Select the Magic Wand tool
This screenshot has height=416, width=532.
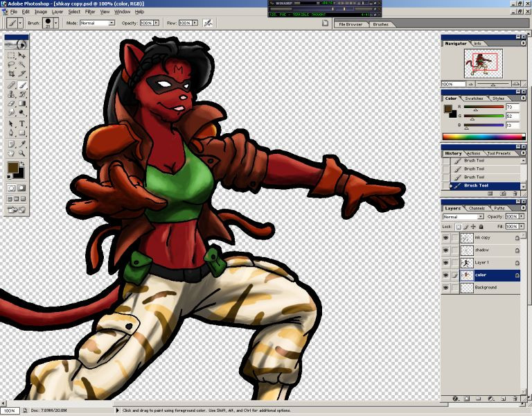[21, 64]
